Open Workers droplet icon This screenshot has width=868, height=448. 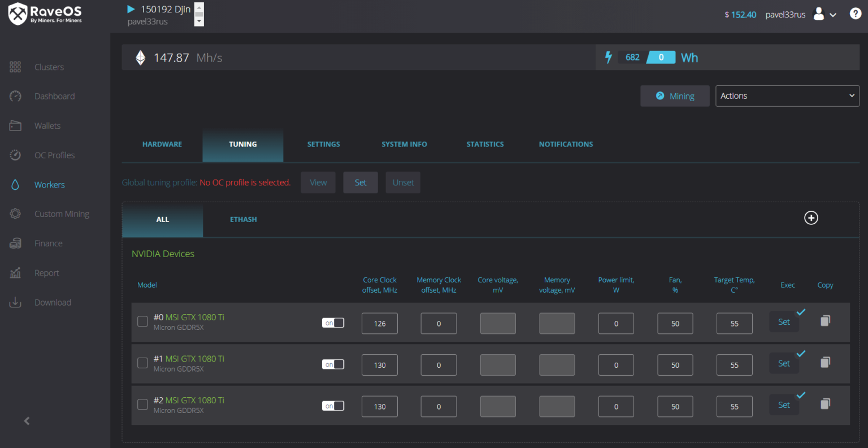15,185
